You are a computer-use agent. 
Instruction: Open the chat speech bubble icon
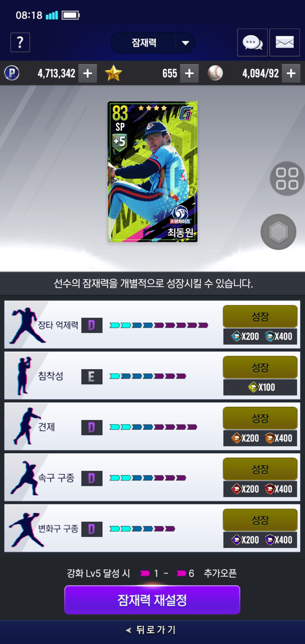click(x=252, y=43)
